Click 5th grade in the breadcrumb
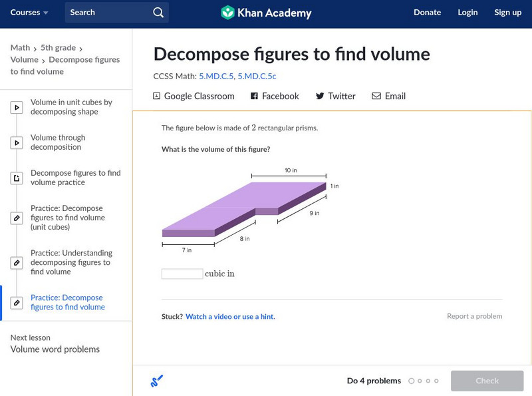Image resolution: width=532 pixels, height=396 pixels. pyautogui.click(x=59, y=48)
